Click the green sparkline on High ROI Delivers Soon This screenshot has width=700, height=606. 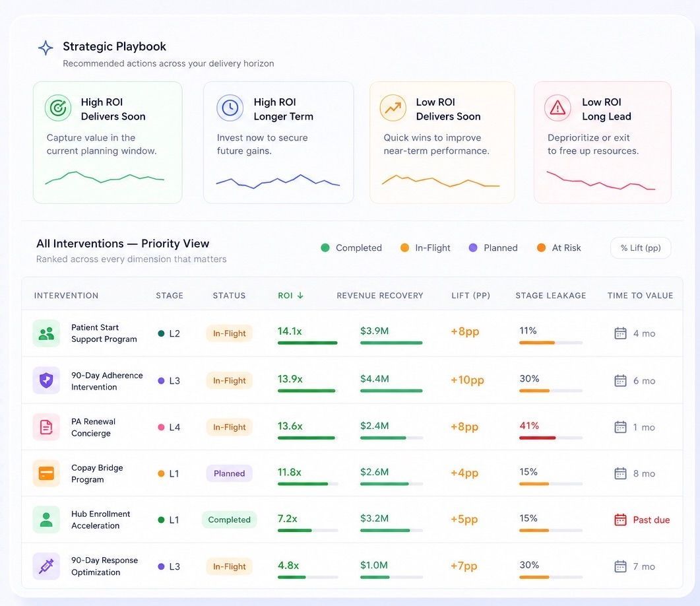(x=104, y=178)
